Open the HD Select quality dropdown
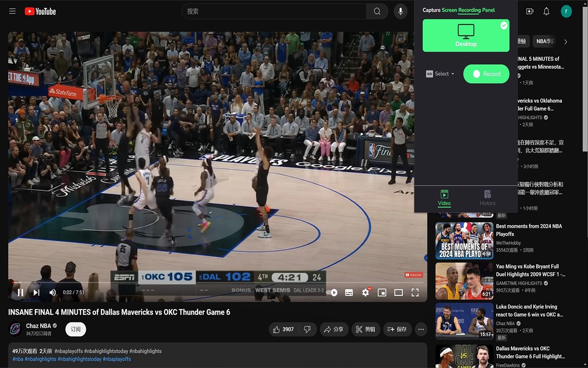Viewport: 588px width, 368px height. (x=440, y=74)
